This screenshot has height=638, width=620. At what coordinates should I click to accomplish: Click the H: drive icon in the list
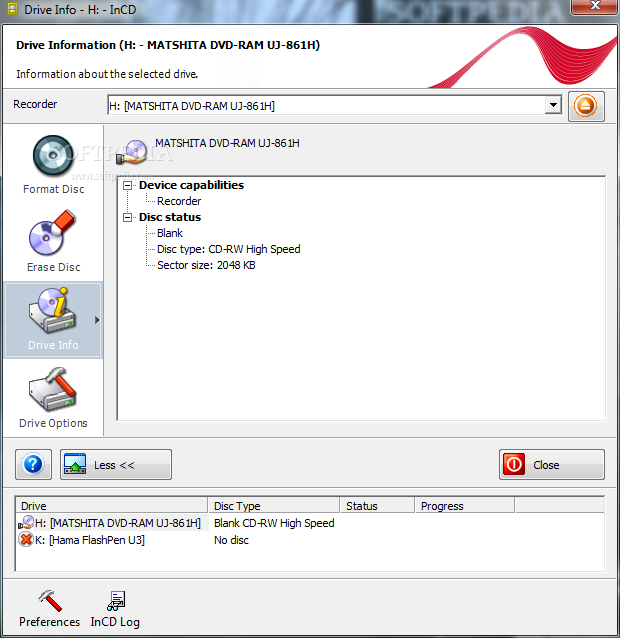click(x=27, y=523)
